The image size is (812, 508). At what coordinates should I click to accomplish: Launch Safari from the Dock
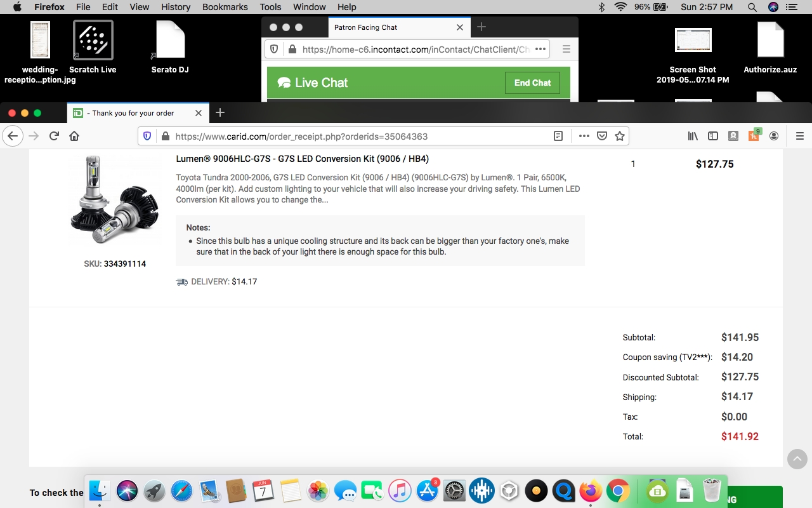point(181,491)
